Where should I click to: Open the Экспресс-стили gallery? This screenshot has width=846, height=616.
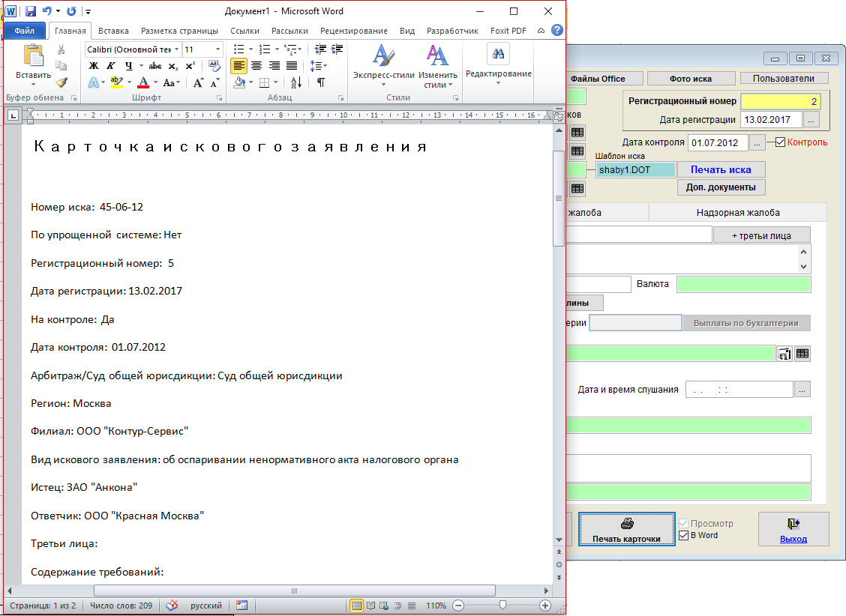point(383,65)
